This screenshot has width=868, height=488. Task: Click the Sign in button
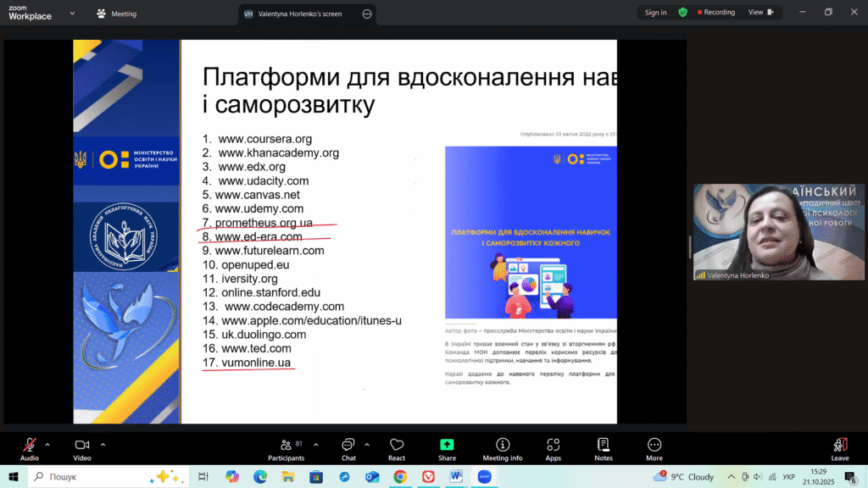click(655, 13)
